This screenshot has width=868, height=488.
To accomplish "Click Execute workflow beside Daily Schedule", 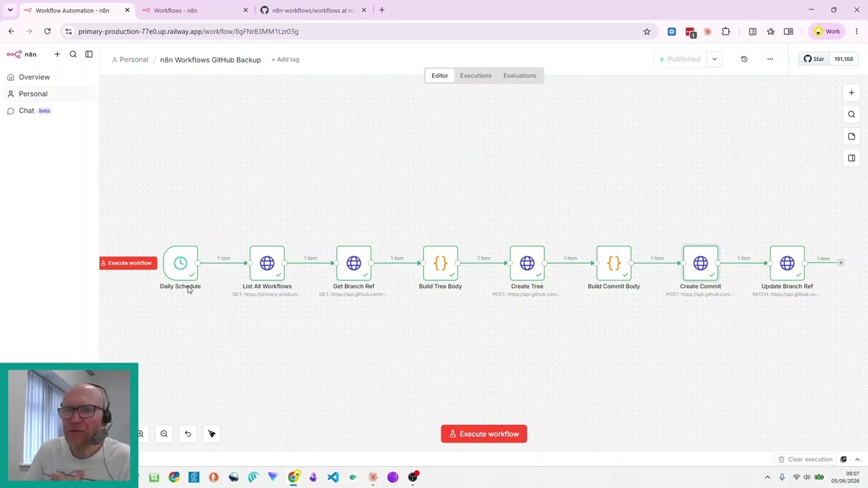I will point(128,263).
